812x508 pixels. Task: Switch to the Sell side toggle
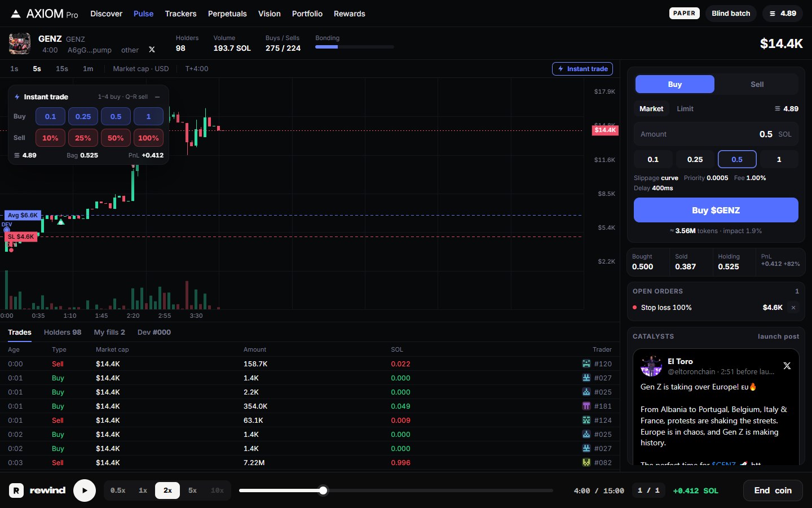(757, 84)
